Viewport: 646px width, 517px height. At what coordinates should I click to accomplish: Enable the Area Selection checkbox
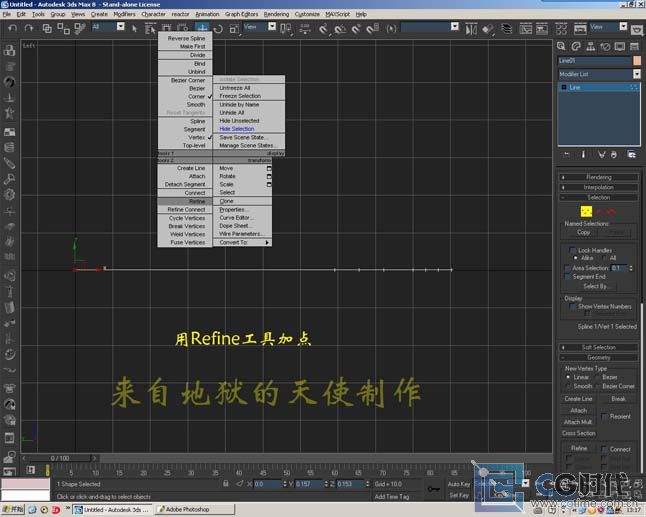coord(567,268)
